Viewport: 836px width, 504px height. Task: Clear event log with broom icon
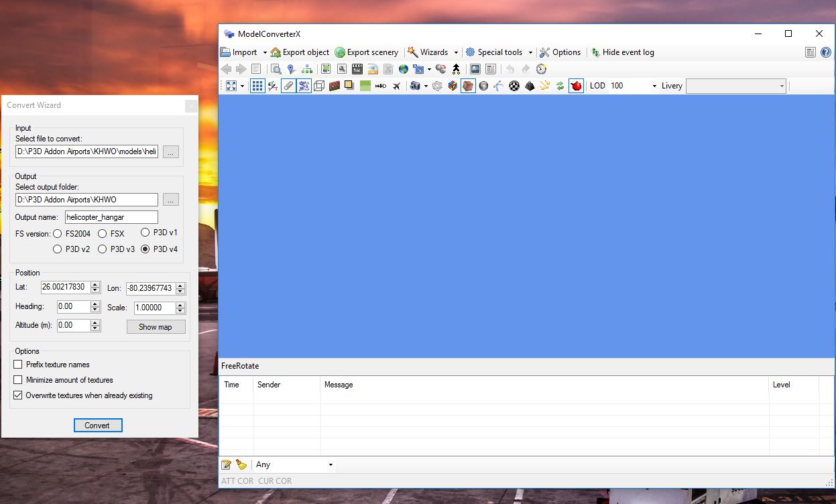coord(241,464)
